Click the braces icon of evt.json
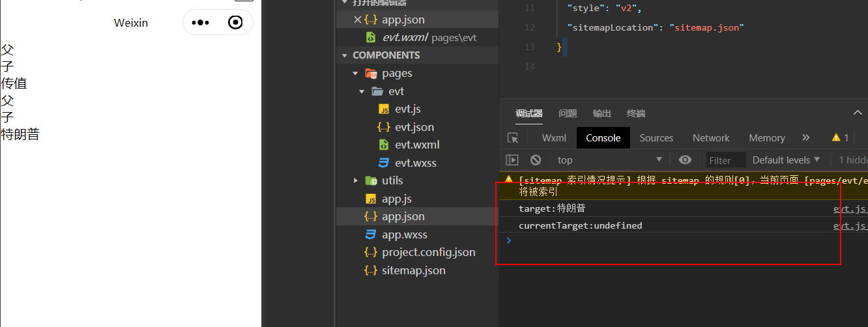868x327 pixels. tap(384, 127)
